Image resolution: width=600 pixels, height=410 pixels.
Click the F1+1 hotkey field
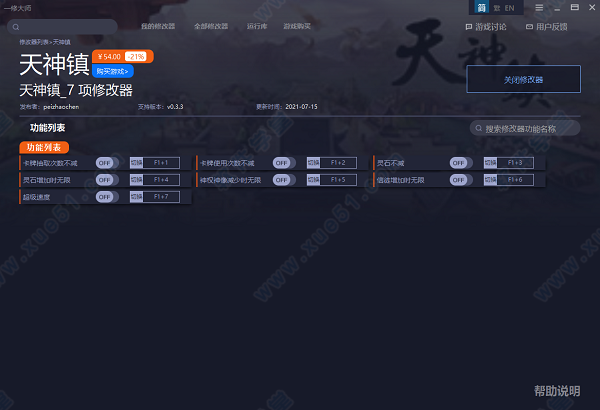[161, 163]
